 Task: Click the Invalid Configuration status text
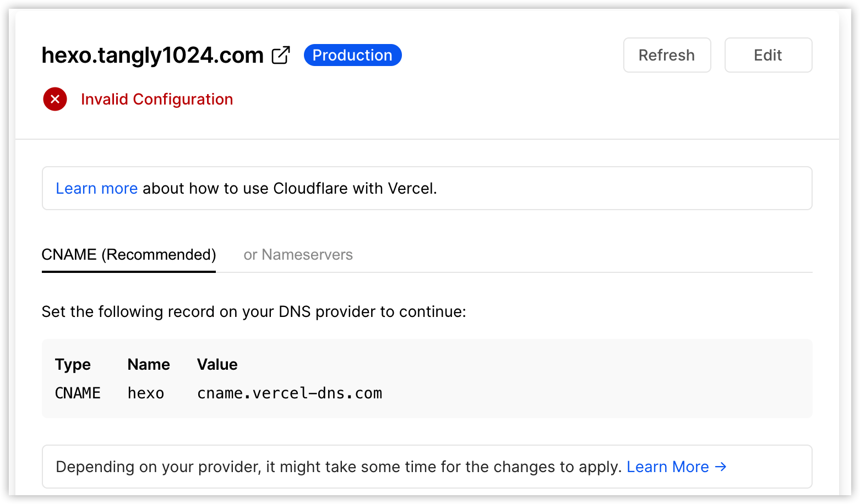pos(157,99)
